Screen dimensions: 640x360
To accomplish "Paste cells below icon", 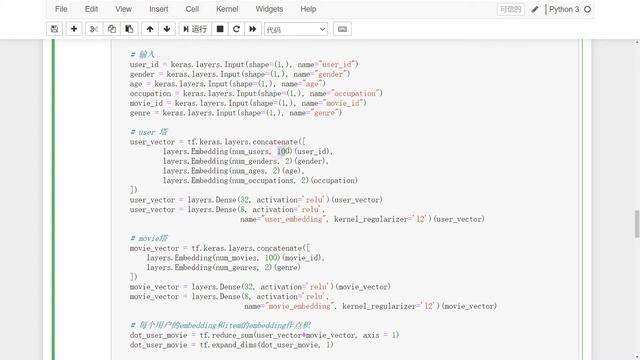I will pos(129,29).
